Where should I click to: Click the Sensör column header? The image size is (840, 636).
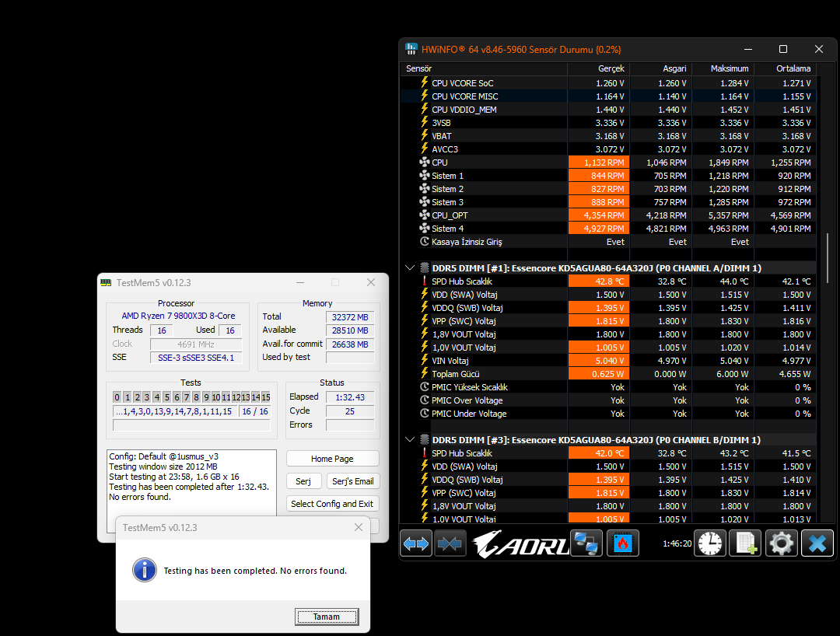click(484, 68)
